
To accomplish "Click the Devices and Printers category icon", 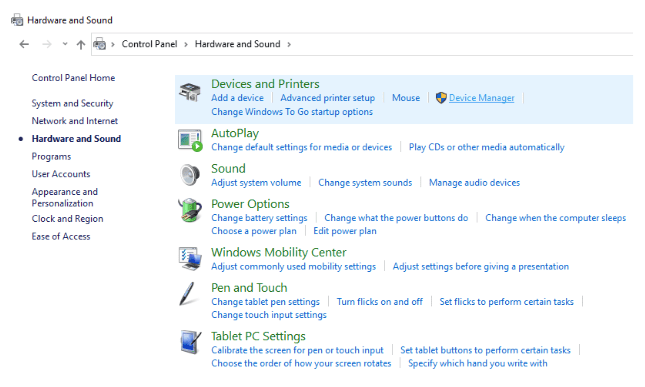I will [x=190, y=92].
